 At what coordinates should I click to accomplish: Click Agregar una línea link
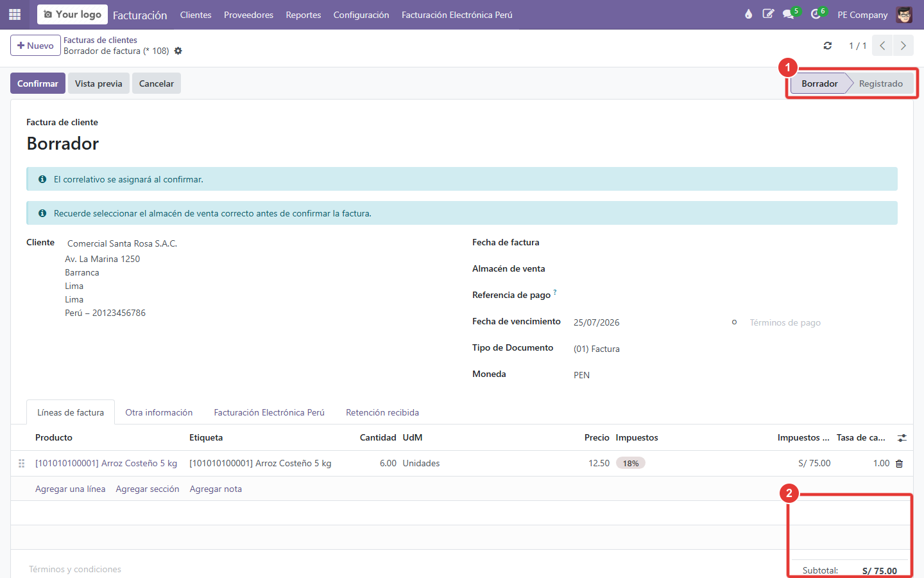click(x=71, y=489)
